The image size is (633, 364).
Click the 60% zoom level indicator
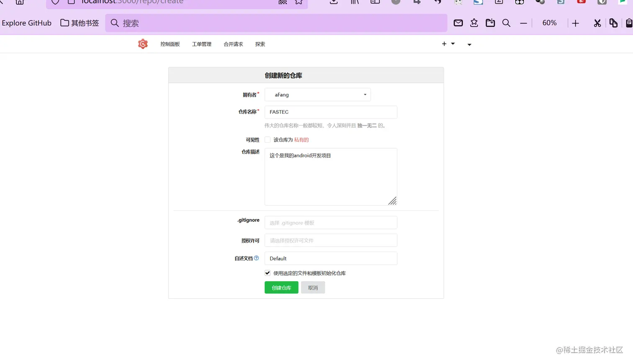coord(549,23)
